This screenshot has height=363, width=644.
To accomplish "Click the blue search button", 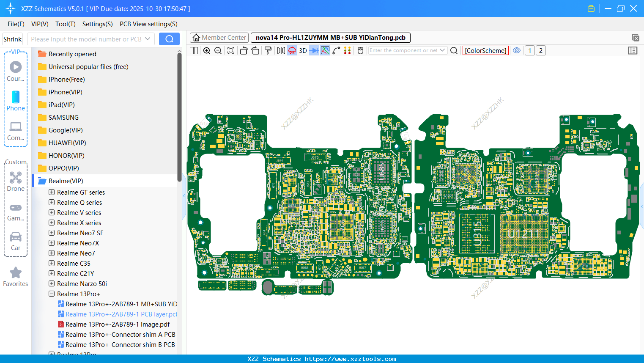I will coord(169,39).
